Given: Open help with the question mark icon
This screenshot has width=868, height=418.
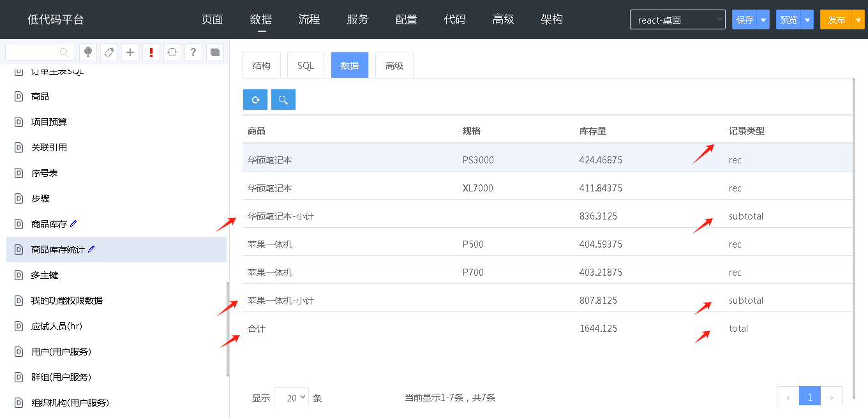Looking at the screenshot, I should [x=193, y=52].
